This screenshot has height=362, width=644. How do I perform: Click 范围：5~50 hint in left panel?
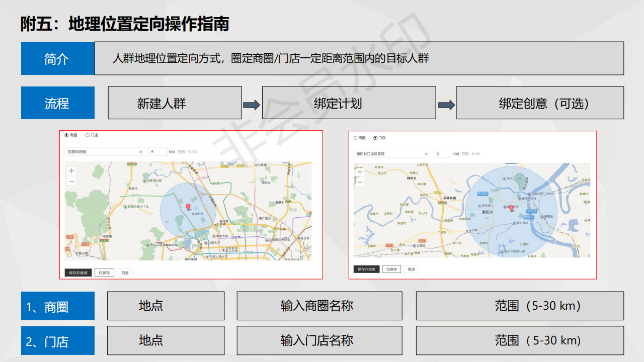[x=187, y=151]
